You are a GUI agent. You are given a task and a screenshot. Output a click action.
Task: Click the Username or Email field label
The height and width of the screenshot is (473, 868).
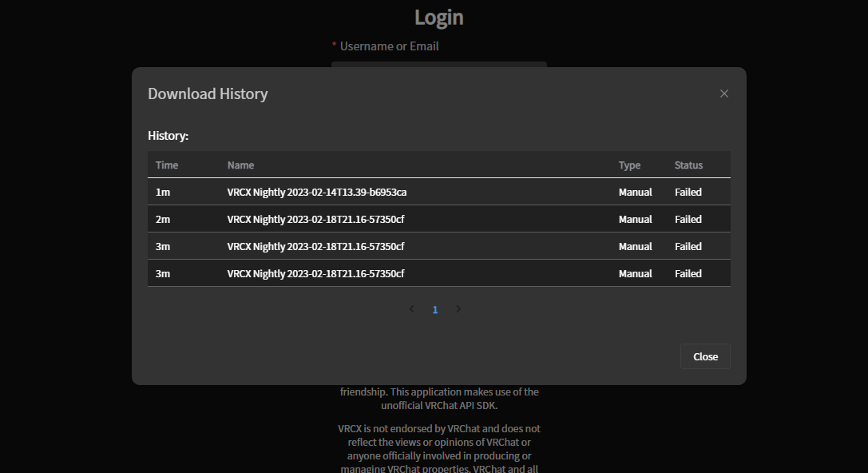click(x=387, y=46)
